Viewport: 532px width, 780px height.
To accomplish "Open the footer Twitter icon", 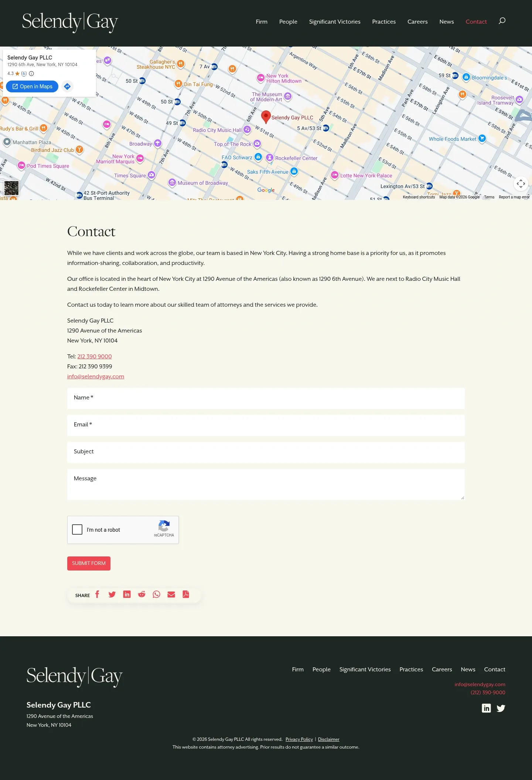I will [x=501, y=708].
